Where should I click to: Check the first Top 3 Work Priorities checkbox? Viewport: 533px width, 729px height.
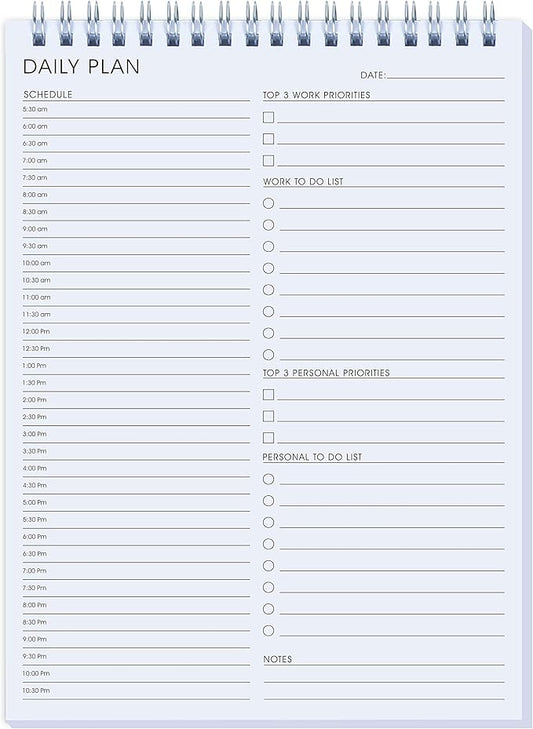(268, 117)
